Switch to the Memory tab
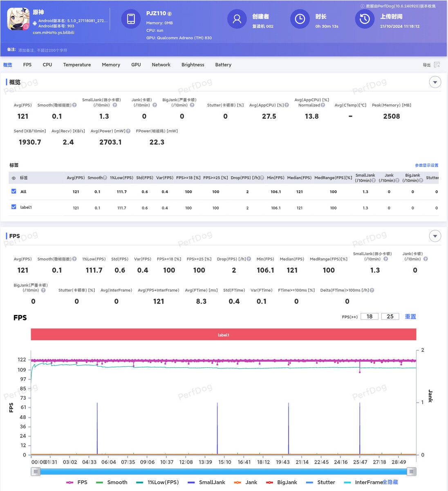Image resolution: width=448 pixels, height=491 pixels. coord(111,65)
